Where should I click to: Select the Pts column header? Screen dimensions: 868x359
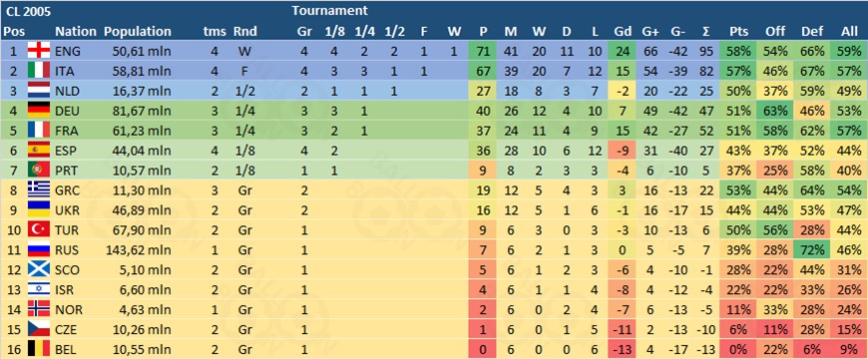tap(739, 31)
